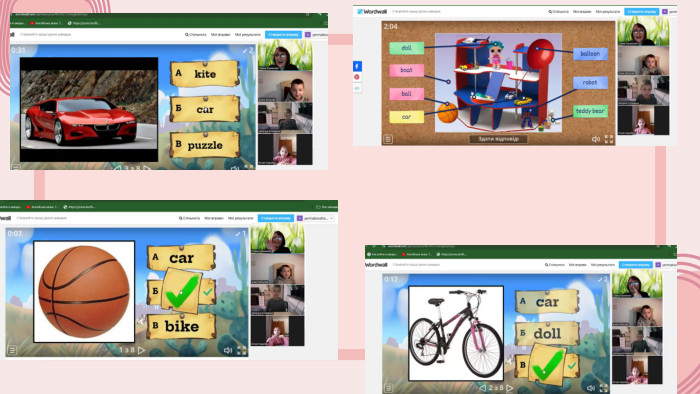The height and width of the screenshot is (394, 700).
Task: Select answer В puzzle
Action: point(204,145)
